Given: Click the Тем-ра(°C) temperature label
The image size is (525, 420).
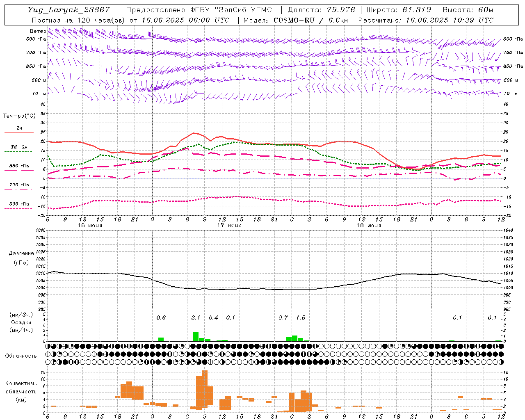Looking at the screenshot, I should pyautogui.click(x=19, y=116).
